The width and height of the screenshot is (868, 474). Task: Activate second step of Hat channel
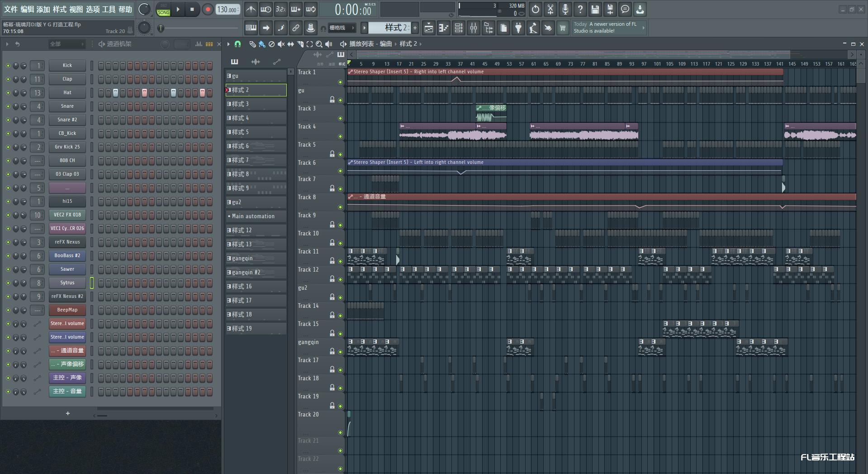(108, 93)
